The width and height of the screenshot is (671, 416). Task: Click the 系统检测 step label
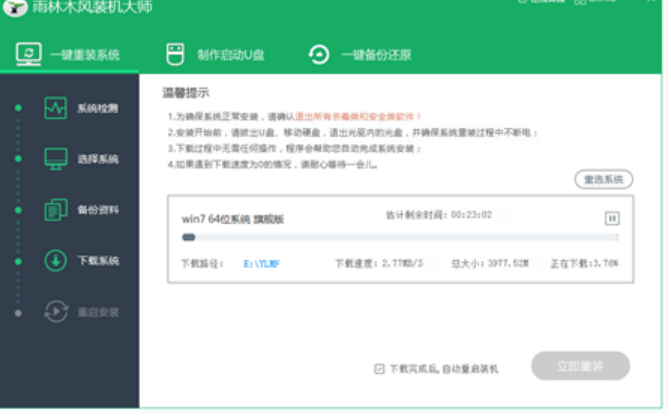[x=98, y=108]
